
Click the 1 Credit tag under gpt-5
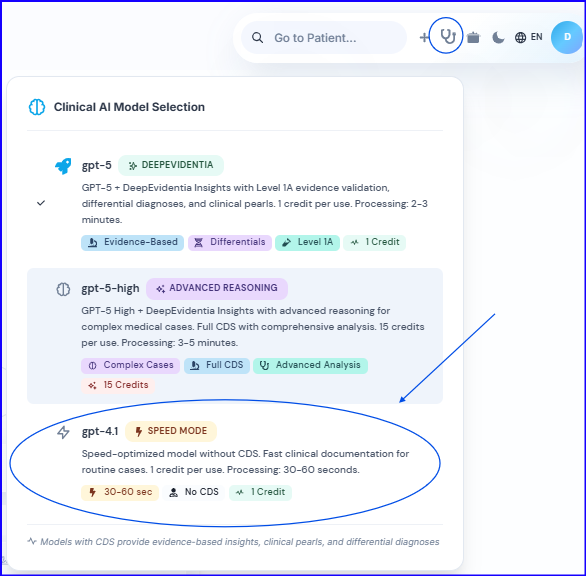(374, 243)
